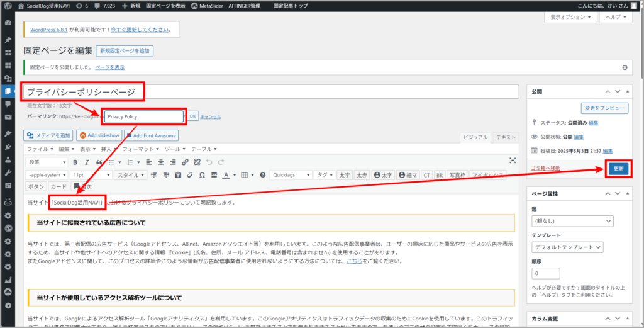
Task: Align text right in editor
Action: [x=173, y=162]
